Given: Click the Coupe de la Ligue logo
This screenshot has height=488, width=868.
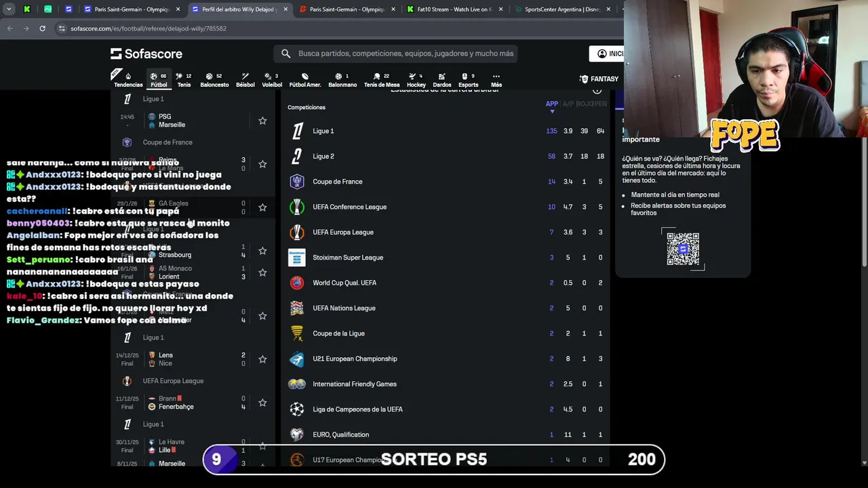Looking at the screenshot, I should pos(297,333).
